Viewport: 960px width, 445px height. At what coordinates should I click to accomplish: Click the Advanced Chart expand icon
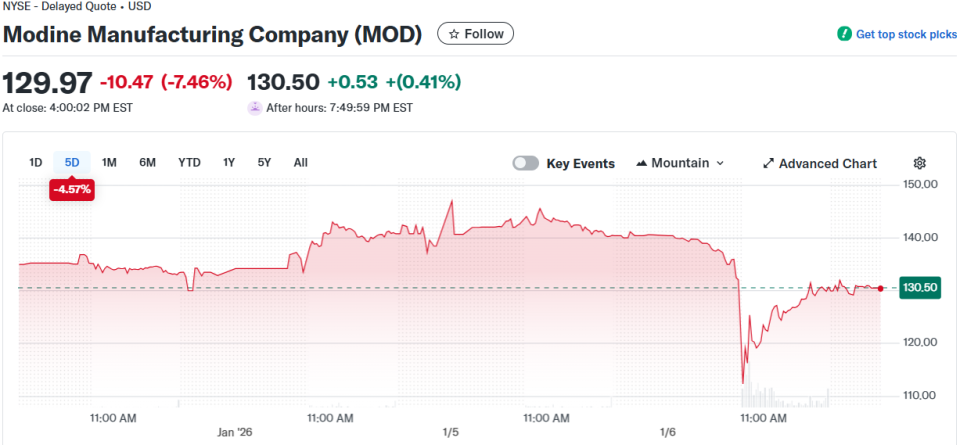(x=769, y=163)
